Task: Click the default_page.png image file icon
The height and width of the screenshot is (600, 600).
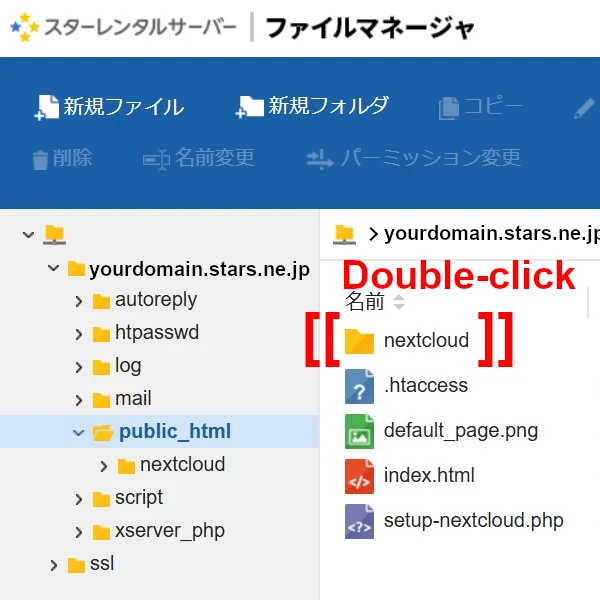Action: pyautogui.click(x=359, y=431)
